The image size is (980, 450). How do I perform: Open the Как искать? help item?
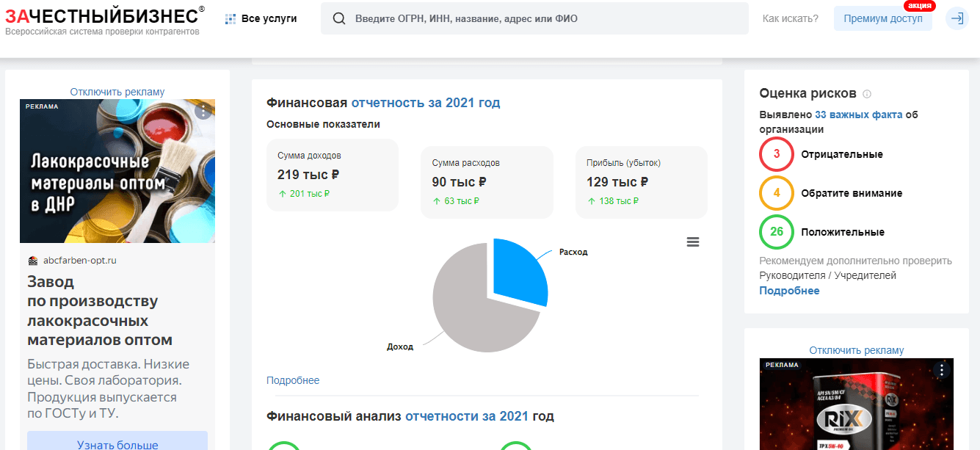click(790, 18)
